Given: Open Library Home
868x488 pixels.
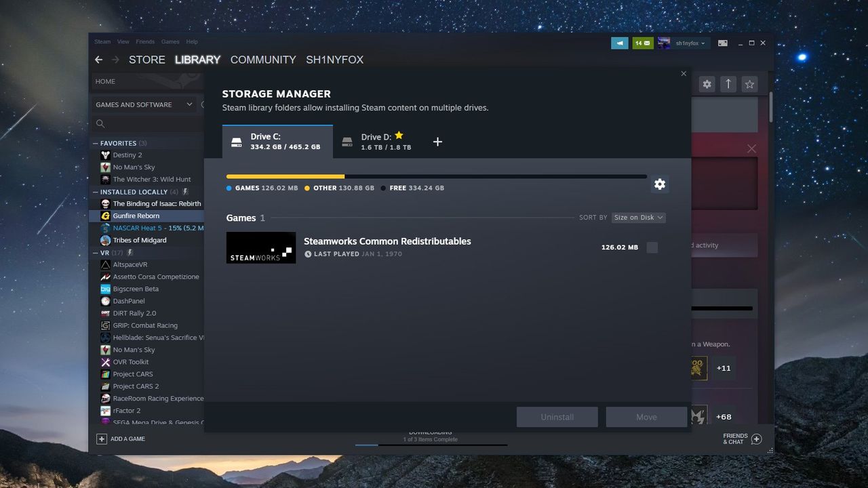Looking at the screenshot, I should pos(147,81).
